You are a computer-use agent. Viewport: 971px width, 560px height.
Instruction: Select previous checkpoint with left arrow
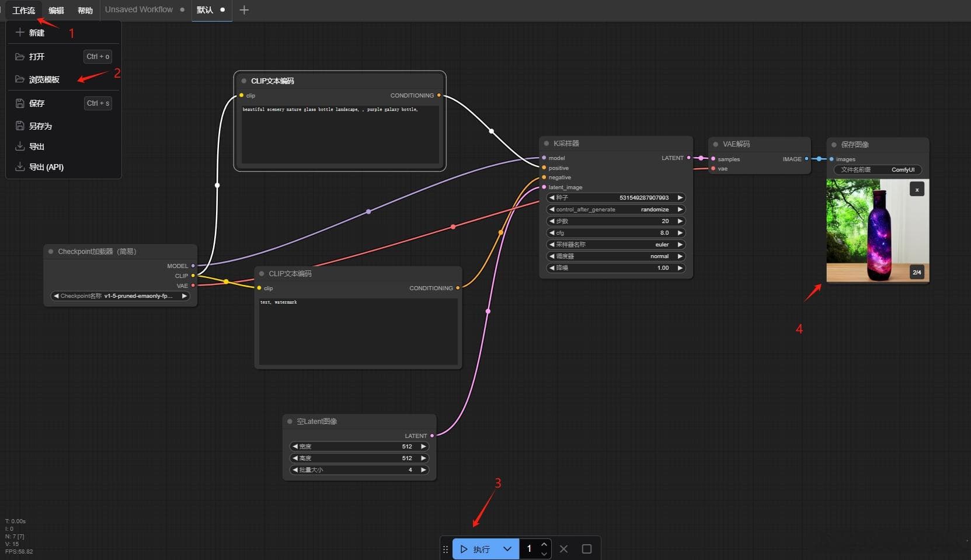tap(56, 296)
